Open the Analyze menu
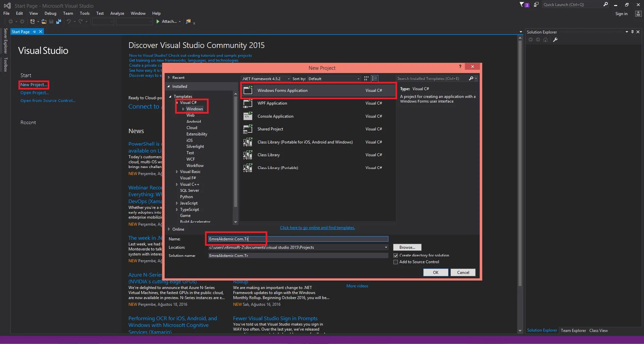 click(x=117, y=13)
